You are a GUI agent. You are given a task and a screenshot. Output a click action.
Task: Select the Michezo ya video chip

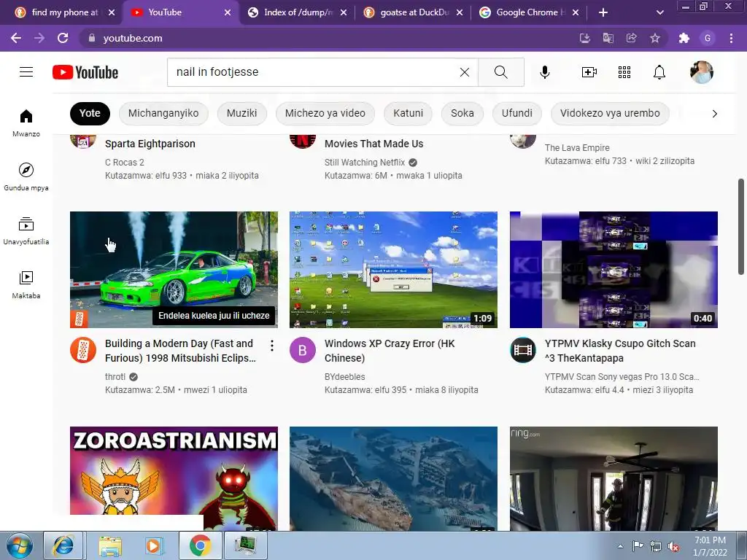click(325, 113)
